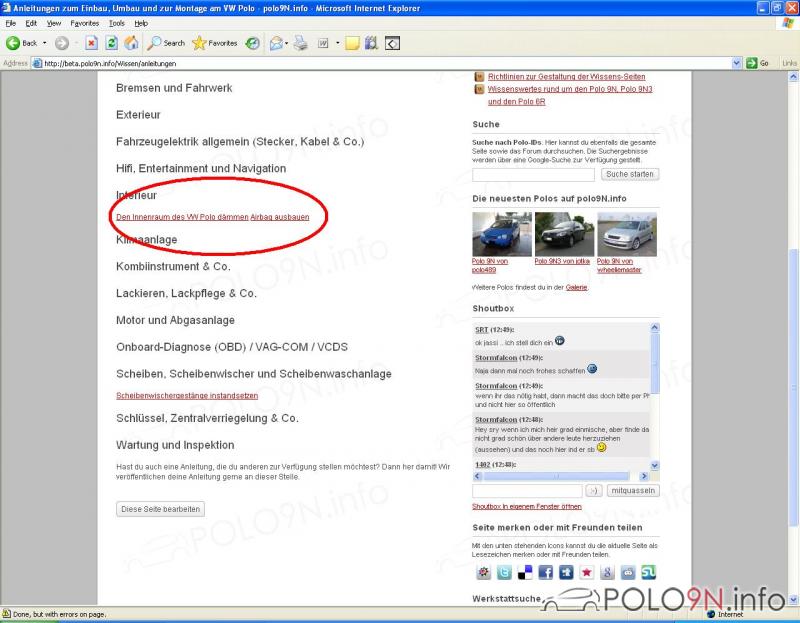Viewport: 800px width, 623px height.
Task: Open the Tools menu
Action: point(117,23)
